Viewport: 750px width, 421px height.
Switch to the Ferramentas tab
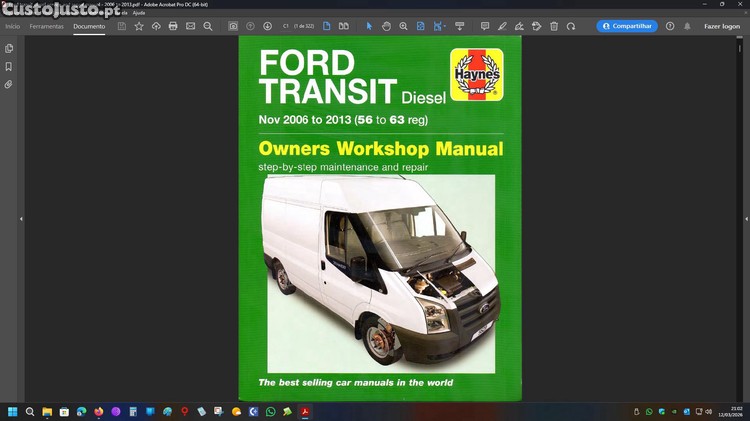46,26
